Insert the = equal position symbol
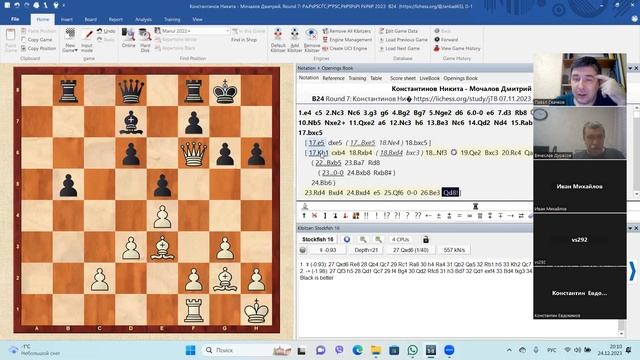 459,216
